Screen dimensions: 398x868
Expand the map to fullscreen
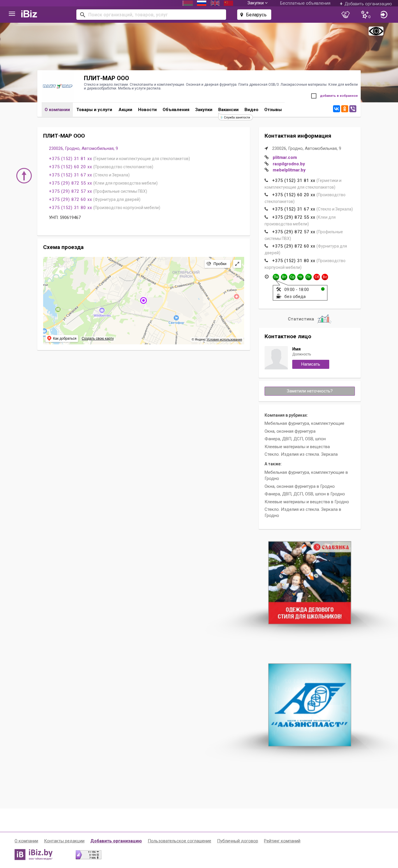point(237,264)
